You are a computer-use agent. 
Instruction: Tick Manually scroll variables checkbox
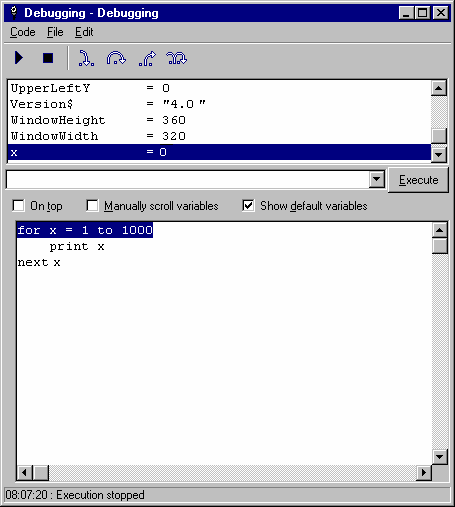point(92,206)
